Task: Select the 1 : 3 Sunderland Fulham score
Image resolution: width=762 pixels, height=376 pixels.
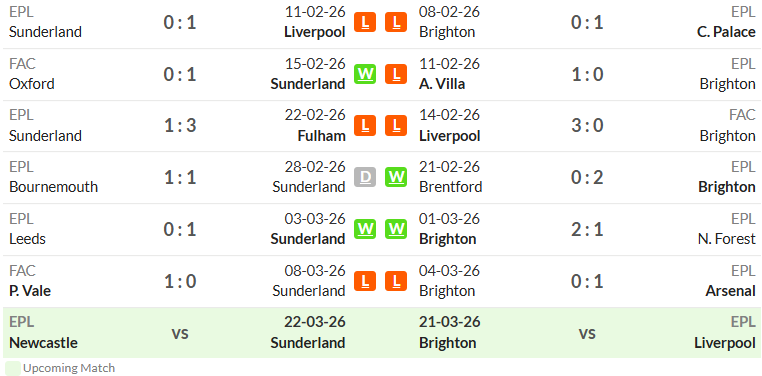Action: click(x=180, y=126)
